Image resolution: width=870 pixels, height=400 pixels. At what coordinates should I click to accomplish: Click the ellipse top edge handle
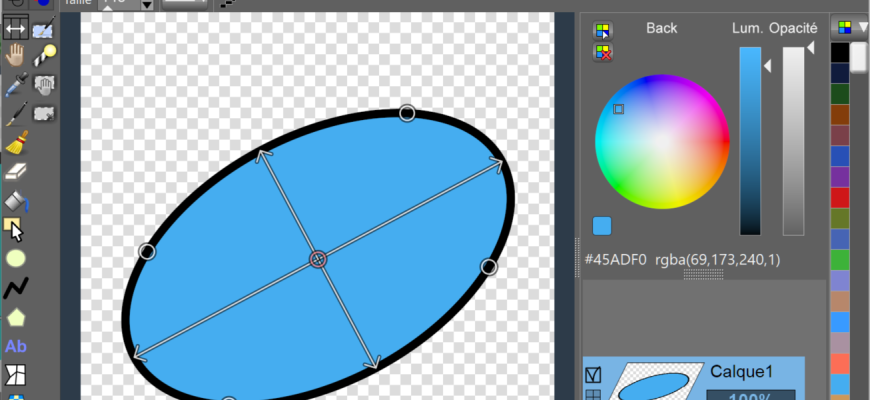tap(407, 113)
